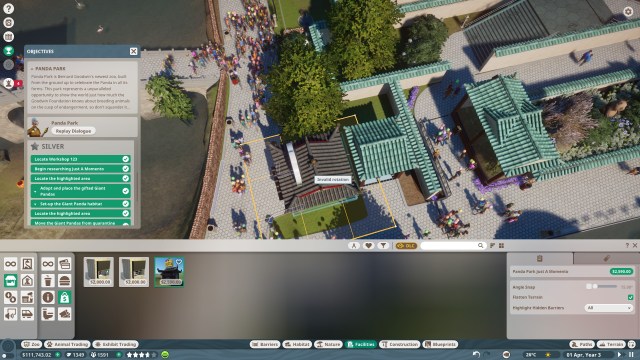Select the coins donation icon

coord(11,297)
